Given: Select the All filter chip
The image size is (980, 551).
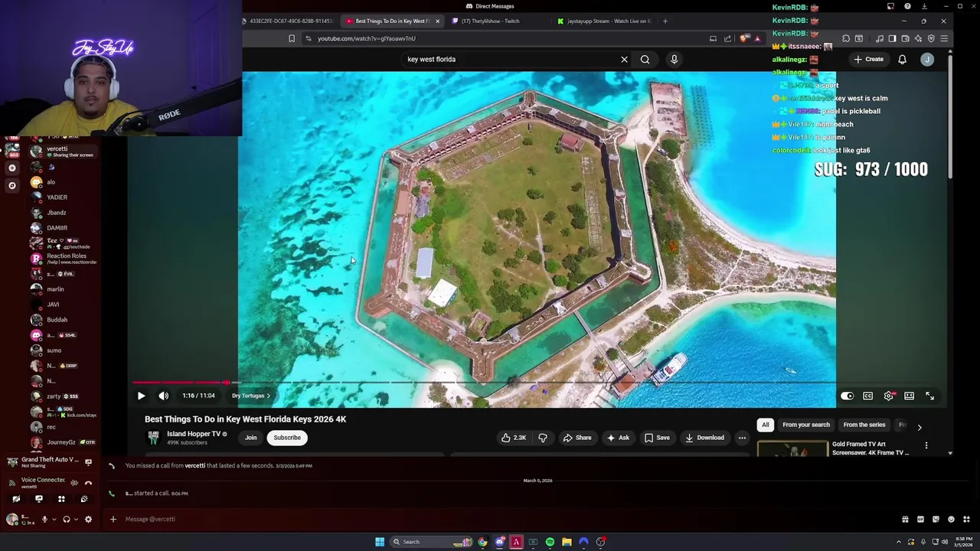Looking at the screenshot, I should point(765,425).
